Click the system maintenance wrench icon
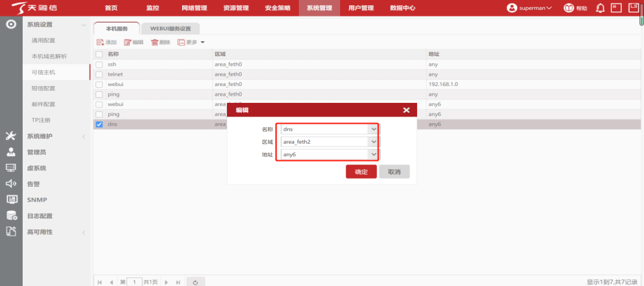The image size is (644, 286). (x=11, y=136)
